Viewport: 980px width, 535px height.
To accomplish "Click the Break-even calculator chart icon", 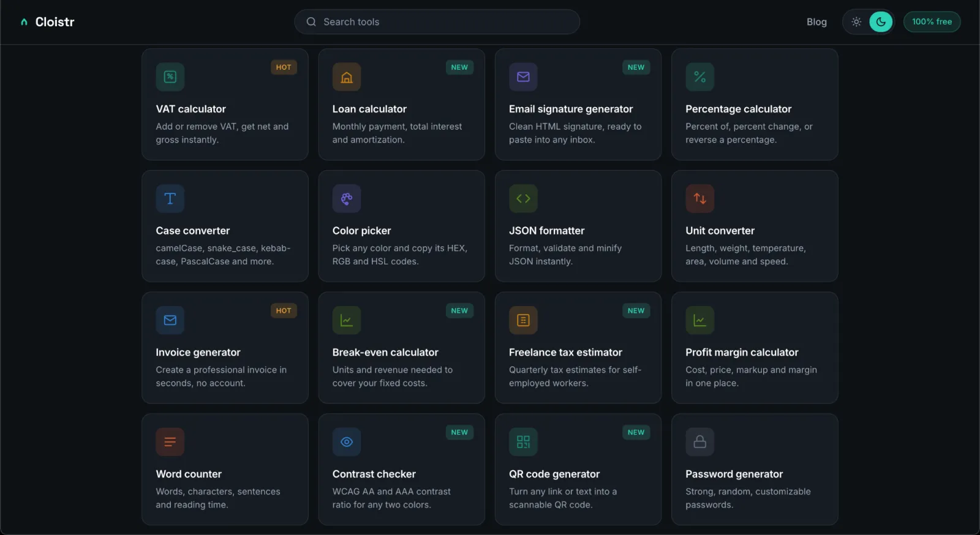I will pyautogui.click(x=347, y=320).
